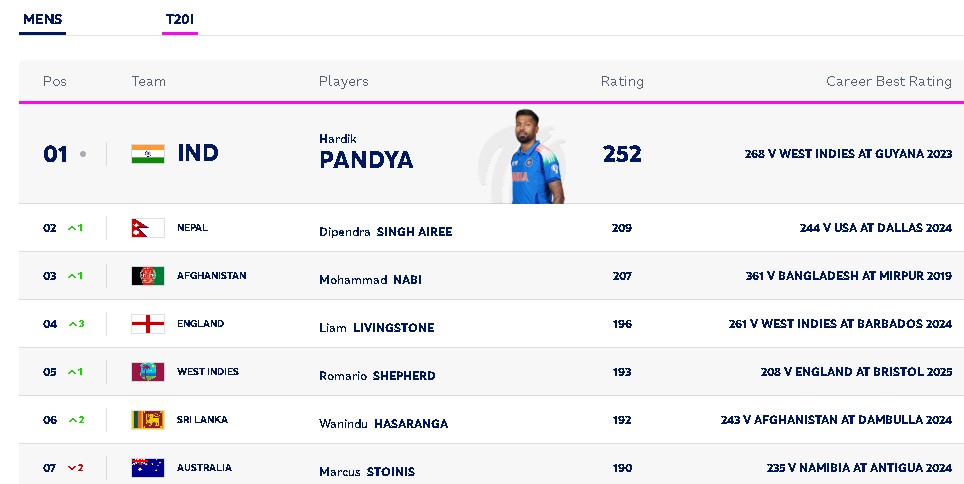Click the Rating column header
The height and width of the screenshot is (484, 964).
(622, 81)
